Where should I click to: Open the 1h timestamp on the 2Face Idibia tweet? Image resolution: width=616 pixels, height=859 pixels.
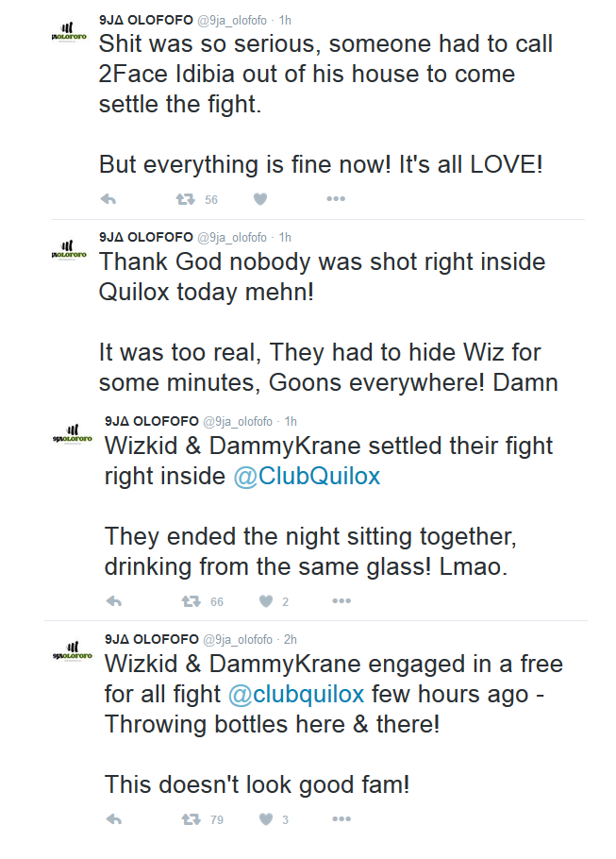point(285,19)
